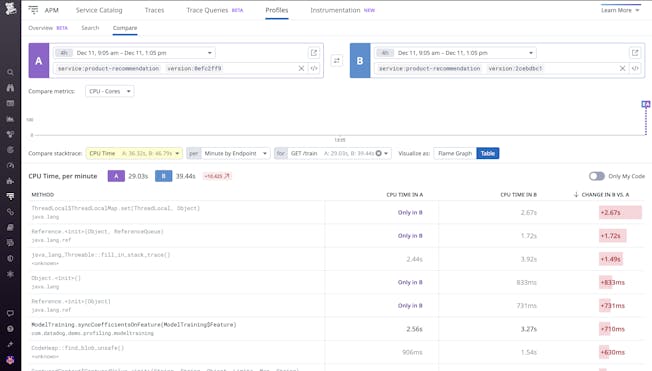Sort by the Method column header
The height and width of the screenshot is (371, 652).
pos(43,195)
